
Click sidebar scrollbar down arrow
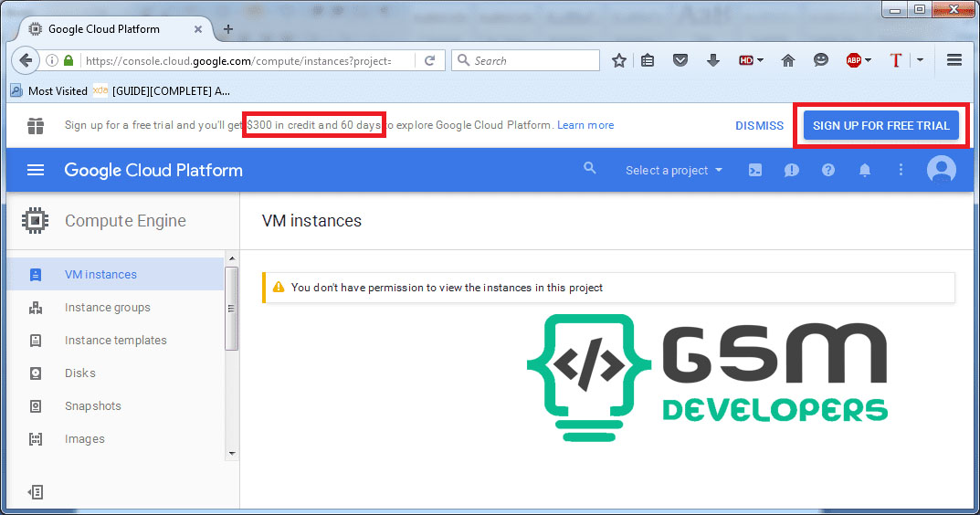(x=232, y=454)
